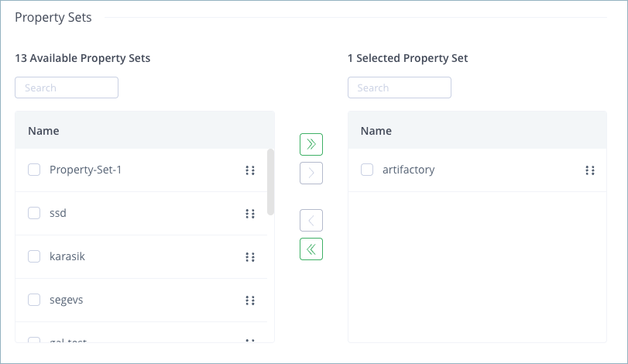Click the remove all double-left chevron button
The height and width of the screenshot is (364, 628).
tap(311, 249)
